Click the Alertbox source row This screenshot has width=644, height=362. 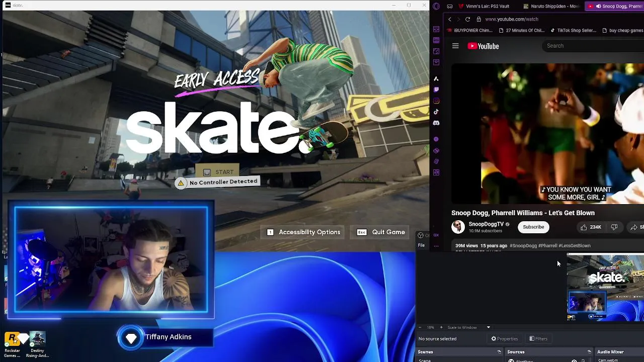[x=548, y=360]
